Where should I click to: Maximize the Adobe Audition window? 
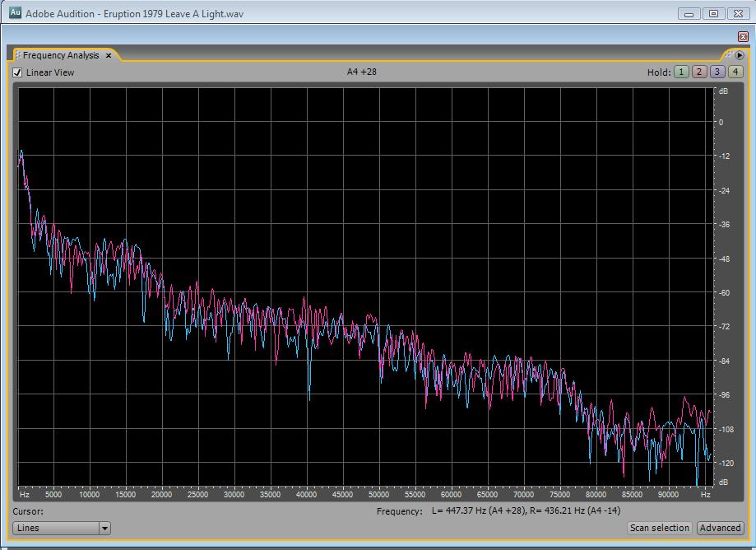[713, 13]
